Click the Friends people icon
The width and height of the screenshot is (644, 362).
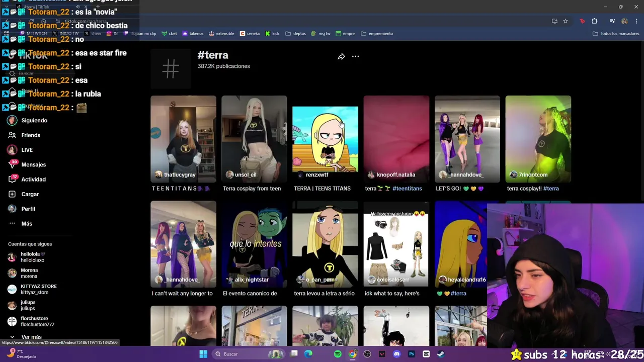(x=12, y=135)
